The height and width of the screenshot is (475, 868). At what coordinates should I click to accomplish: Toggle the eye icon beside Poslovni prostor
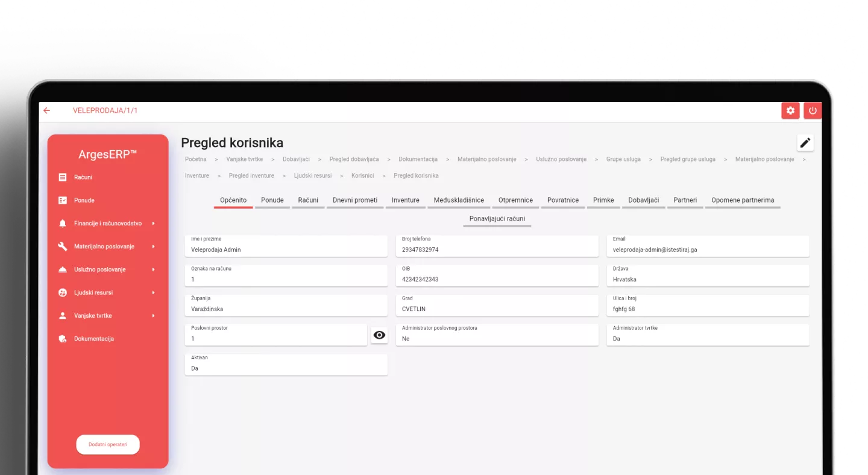[379, 335]
